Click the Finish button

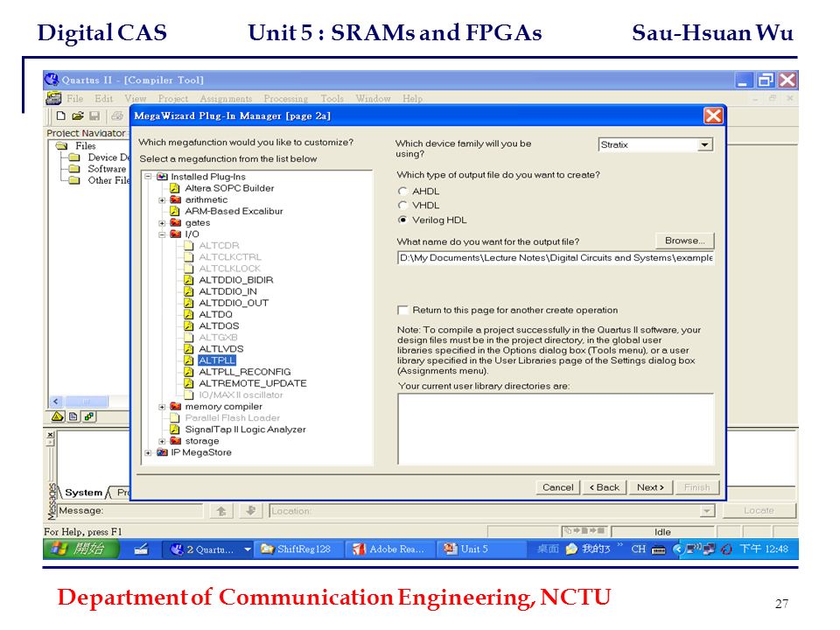pos(697,487)
